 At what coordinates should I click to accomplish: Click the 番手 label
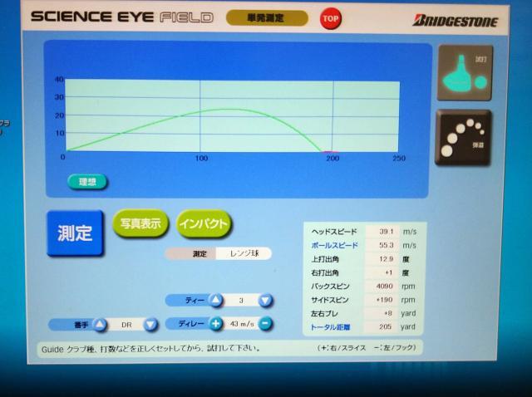click(81, 325)
